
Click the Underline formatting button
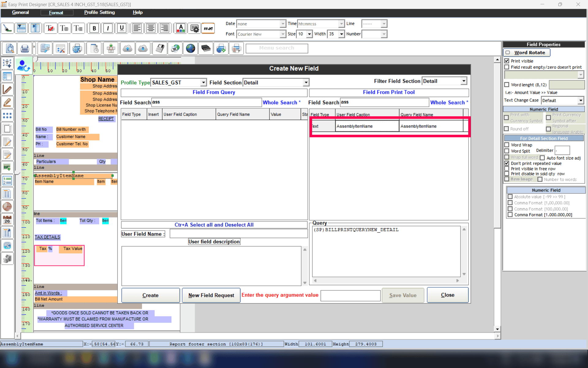click(122, 28)
